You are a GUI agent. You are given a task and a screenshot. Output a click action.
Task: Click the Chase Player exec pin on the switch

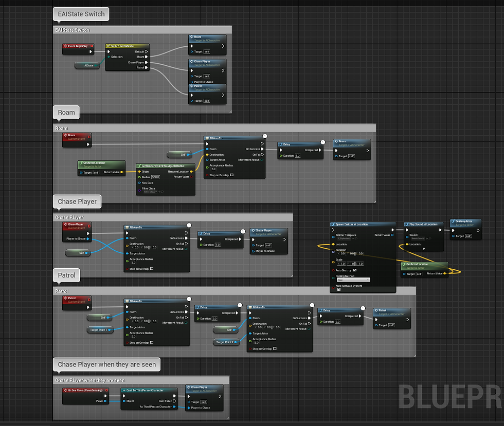(x=146, y=62)
